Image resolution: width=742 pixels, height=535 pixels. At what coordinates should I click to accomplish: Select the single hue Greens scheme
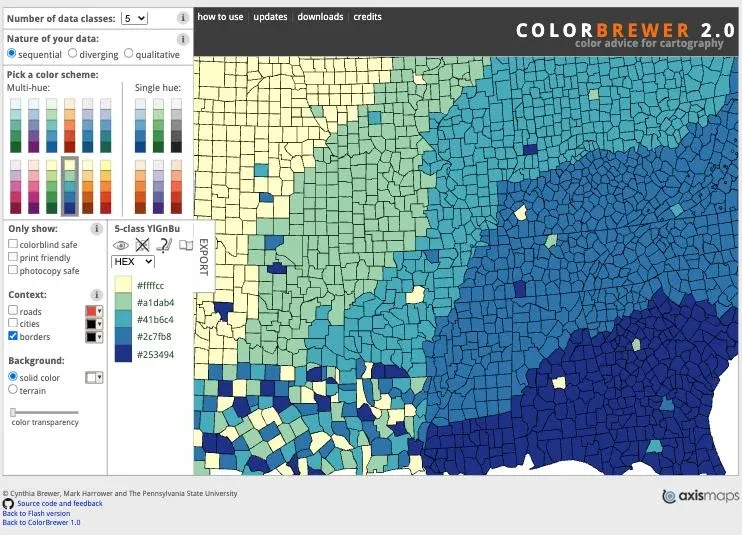pos(159,125)
